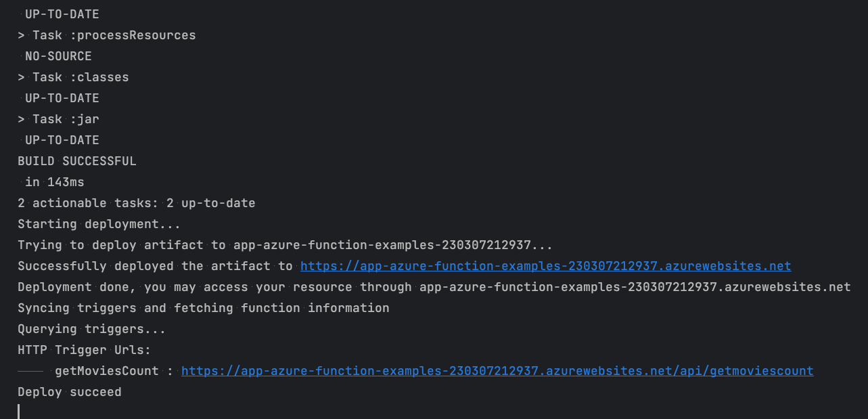This screenshot has width=868, height=419.
Task: Click the getMoviesCount function name label
Action: (x=107, y=371)
